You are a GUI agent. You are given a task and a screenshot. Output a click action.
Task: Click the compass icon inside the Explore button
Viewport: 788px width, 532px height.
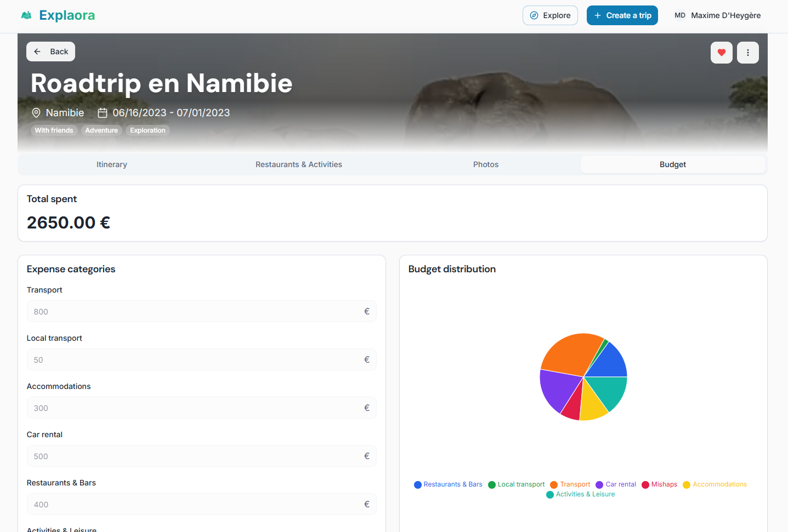click(x=532, y=15)
